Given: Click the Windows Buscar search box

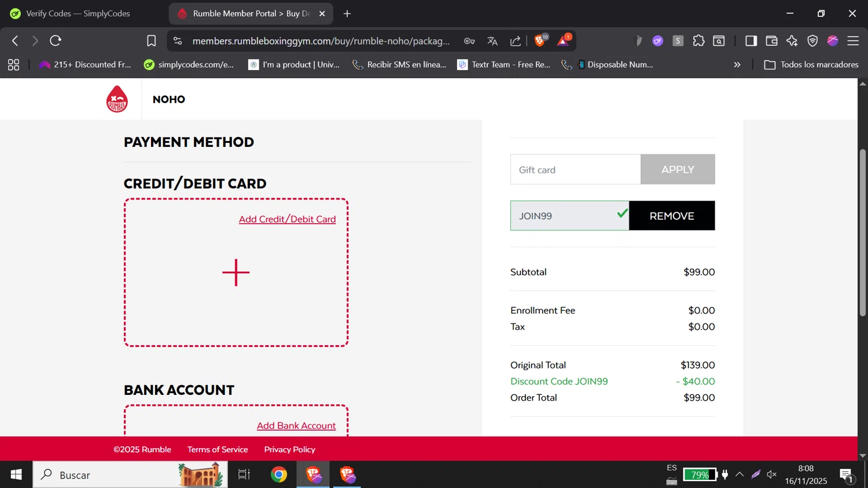Looking at the screenshot, I should (x=130, y=475).
